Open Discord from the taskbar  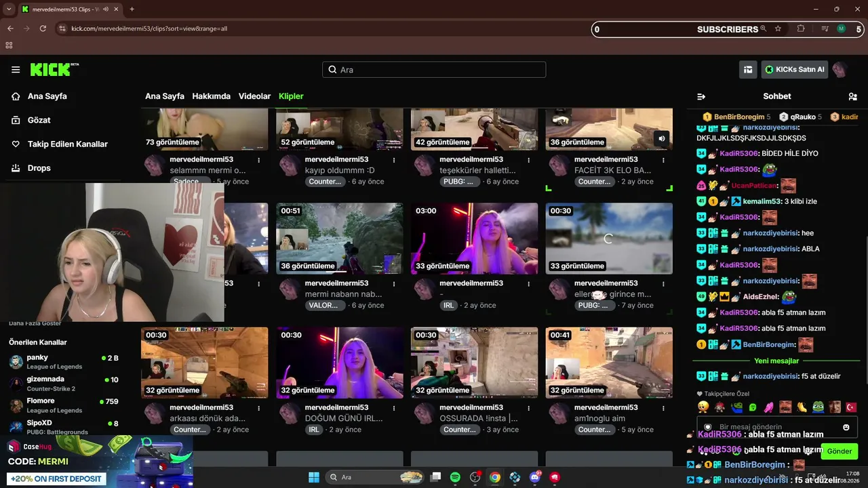[535, 477]
